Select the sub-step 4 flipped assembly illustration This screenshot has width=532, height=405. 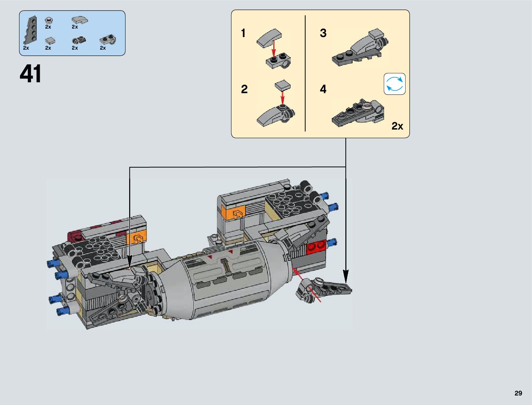358,113
